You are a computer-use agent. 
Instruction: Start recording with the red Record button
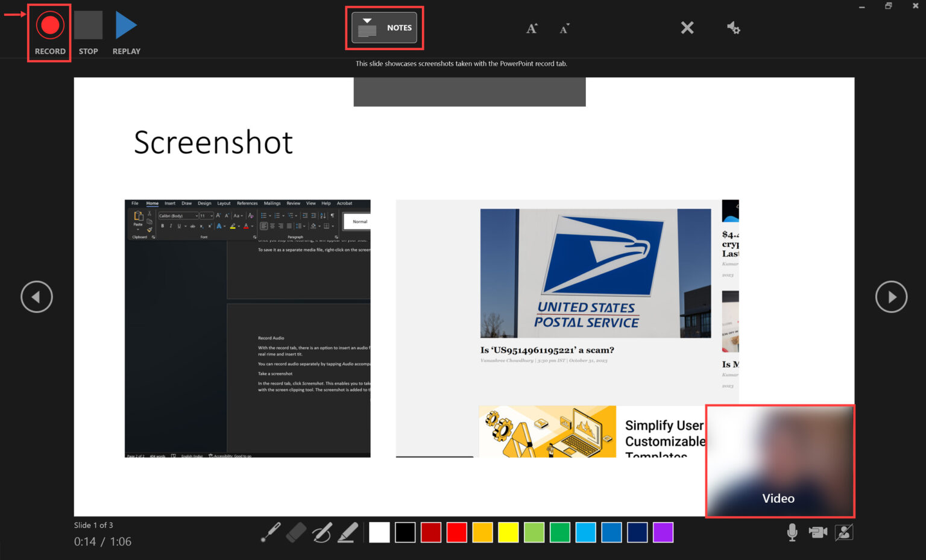click(x=50, y=26)
